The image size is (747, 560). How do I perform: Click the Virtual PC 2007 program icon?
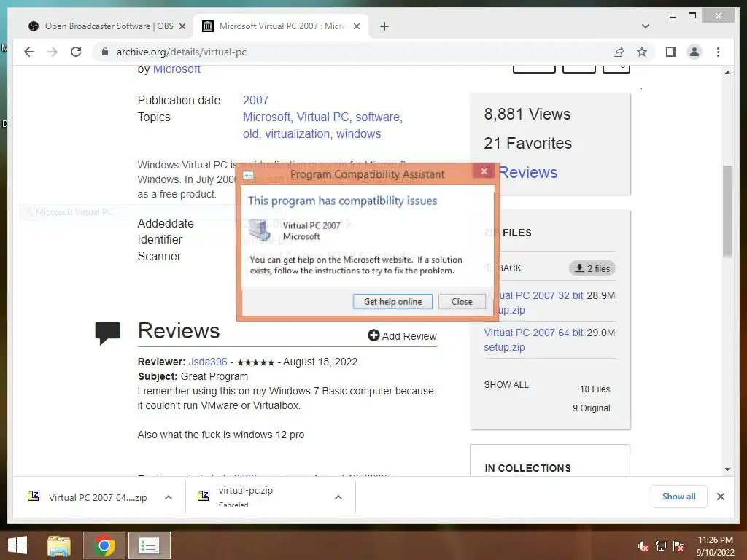click(x=260, y=230)
